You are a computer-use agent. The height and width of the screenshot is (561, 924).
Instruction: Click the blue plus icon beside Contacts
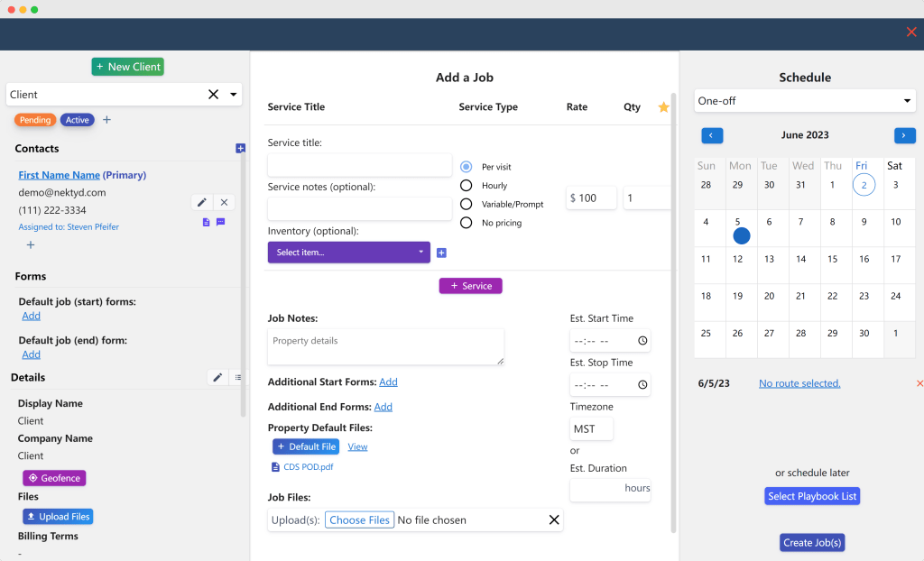point(240,148)
